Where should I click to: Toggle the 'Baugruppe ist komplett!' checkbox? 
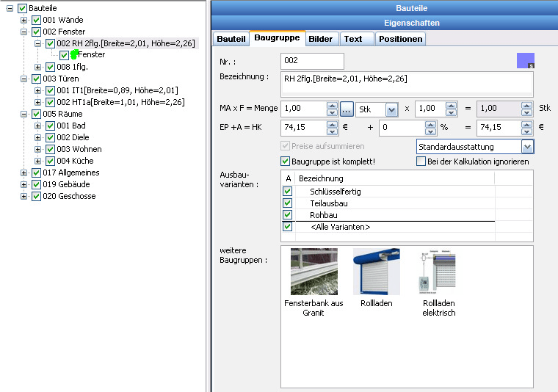point(286,161)
